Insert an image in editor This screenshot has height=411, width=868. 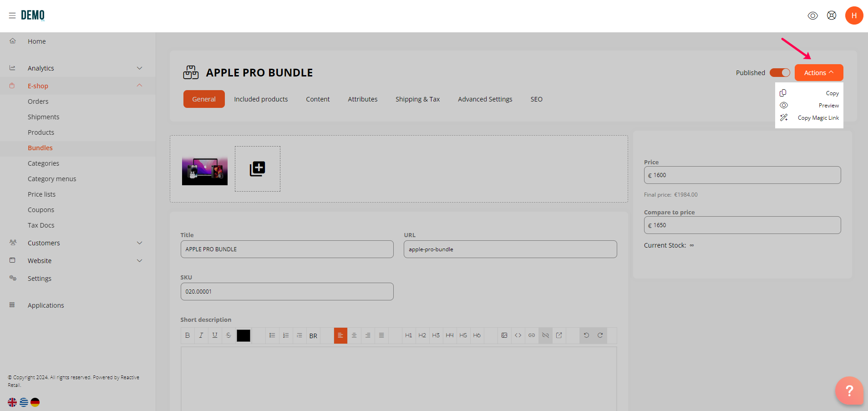click(x=504, y=335)
